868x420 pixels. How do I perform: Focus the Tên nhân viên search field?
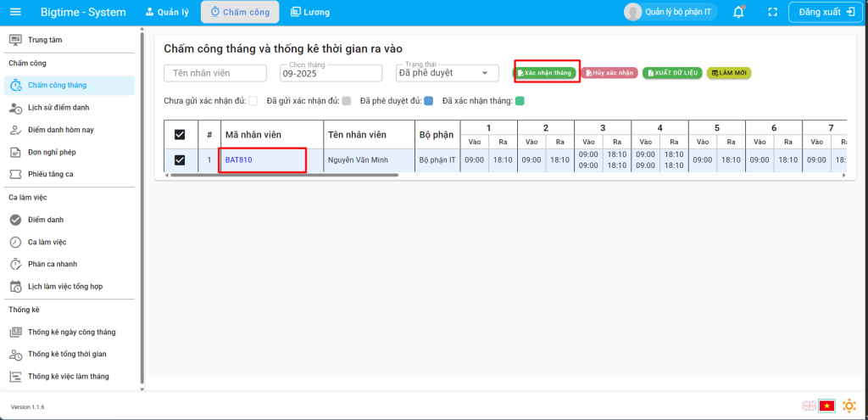214,73
